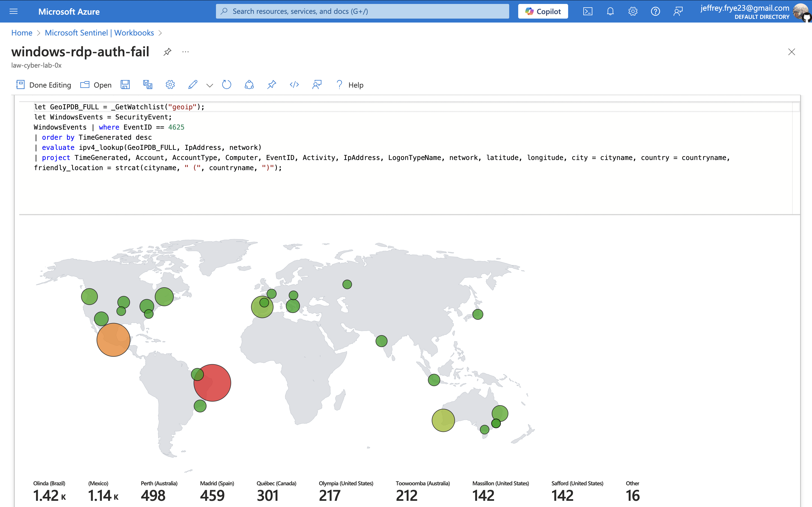812x507 pixels.
Task: Send feedback using the feedback icon
Action: (678, 11)
